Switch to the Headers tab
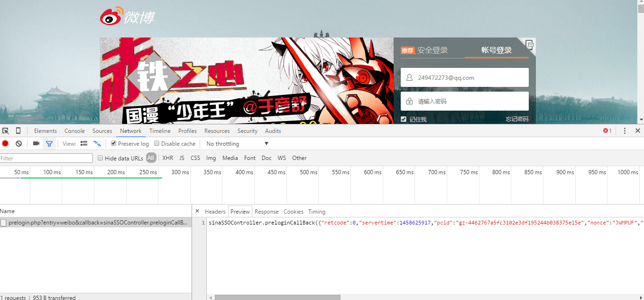This screenshot has height=300, width=644. pyautogui.click(x=215, y=212)
